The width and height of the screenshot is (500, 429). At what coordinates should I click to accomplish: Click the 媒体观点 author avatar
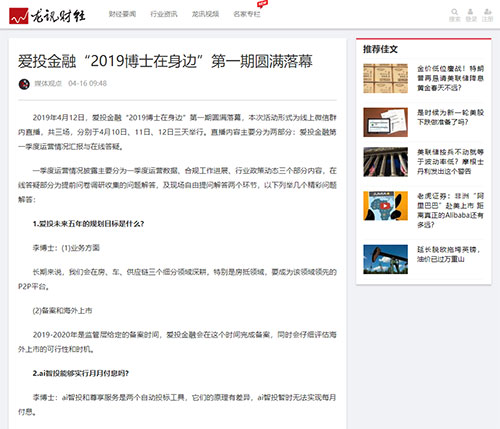click(24, 84)
